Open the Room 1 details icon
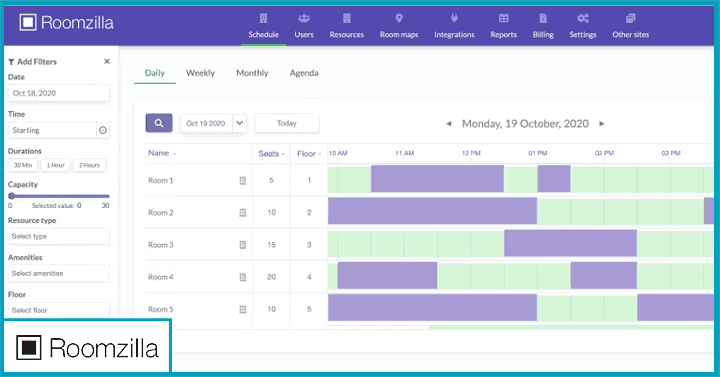Viewport: 720px width, 377px height. (243, 180)
